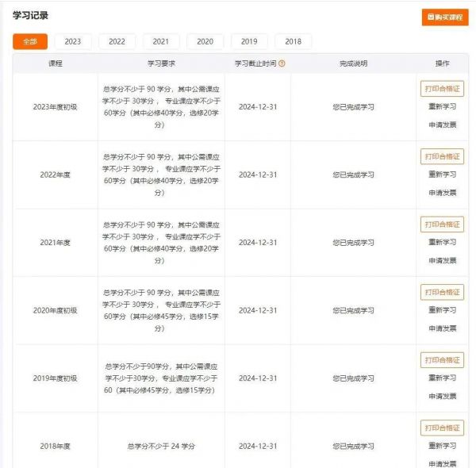The image size is (476, 468).
Task: Click the 2019年度初级 course name cell
Action: [x=55, y=378]
